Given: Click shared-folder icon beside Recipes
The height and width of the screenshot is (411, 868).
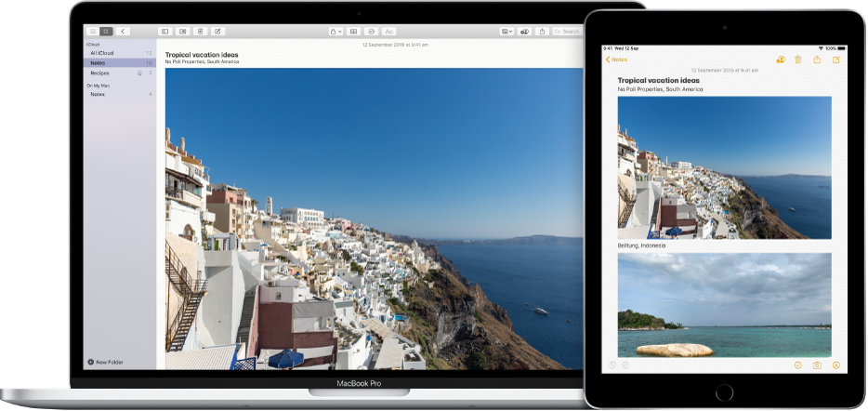Looking at the screenshot, I should click(x=139, y=73).
